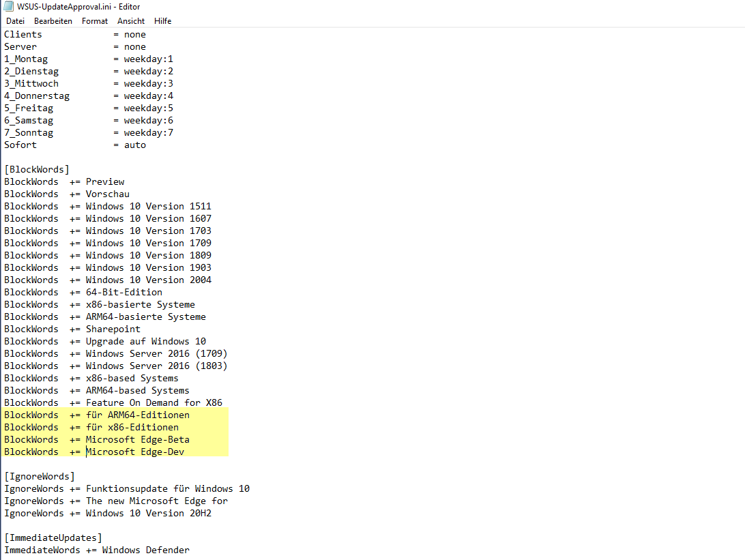Click the highlighted 'Microsoft Edge-Beta' line
This screenshot has width=745, height=560.
pos(97,440)
